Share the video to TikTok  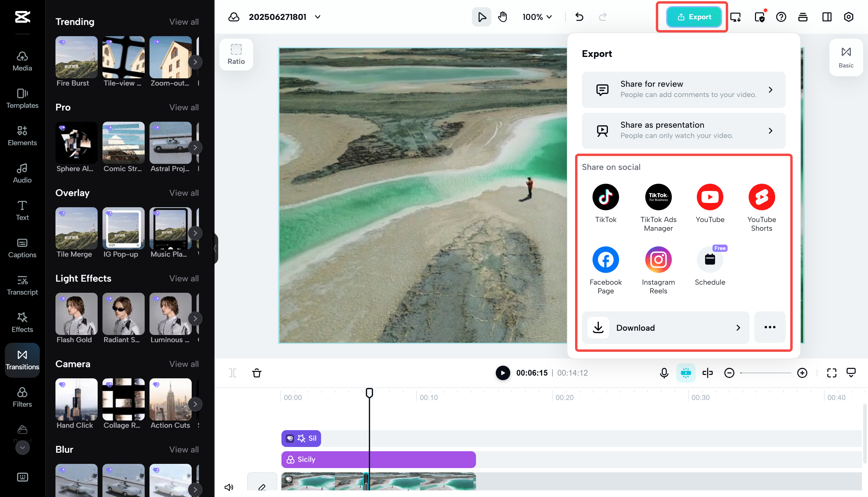pyautogui.click(x=605, y=197)
